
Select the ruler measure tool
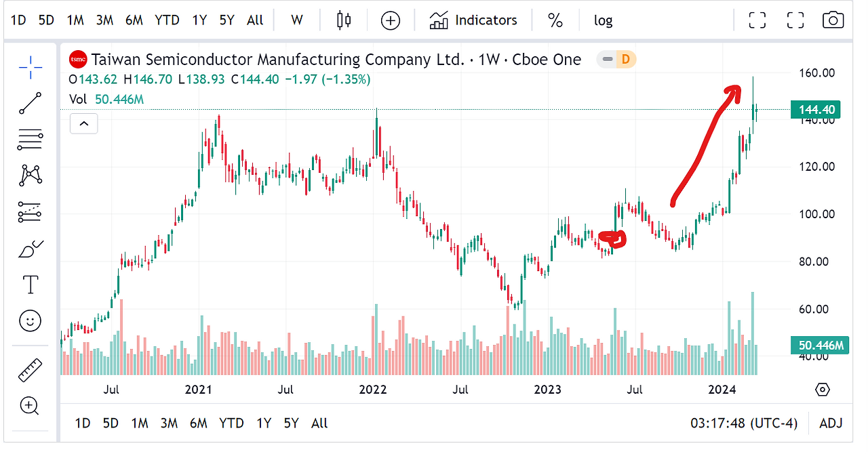30,369
